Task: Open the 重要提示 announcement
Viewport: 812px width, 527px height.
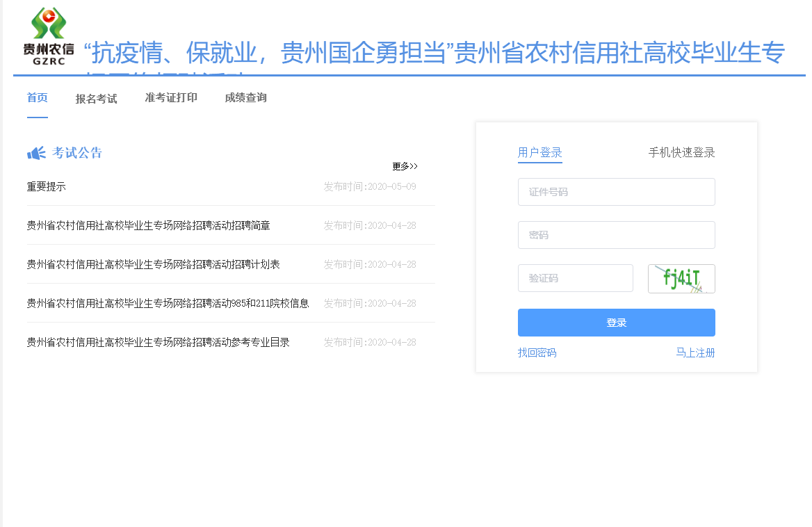Action: (x=46, y=186)
